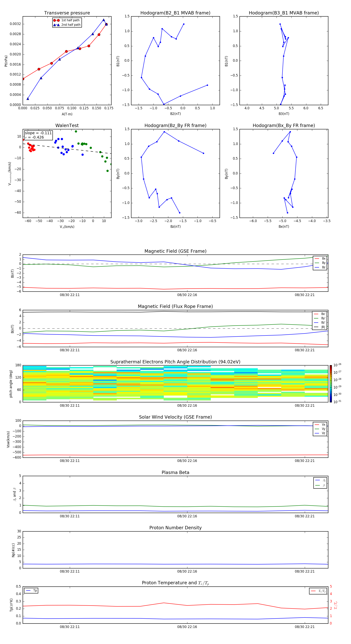This screenshot has width=351, height=644.
Task: Click the "Proton Temperature and Te/Tp" title
Action: pyautogui.click(x=175, y=583)
